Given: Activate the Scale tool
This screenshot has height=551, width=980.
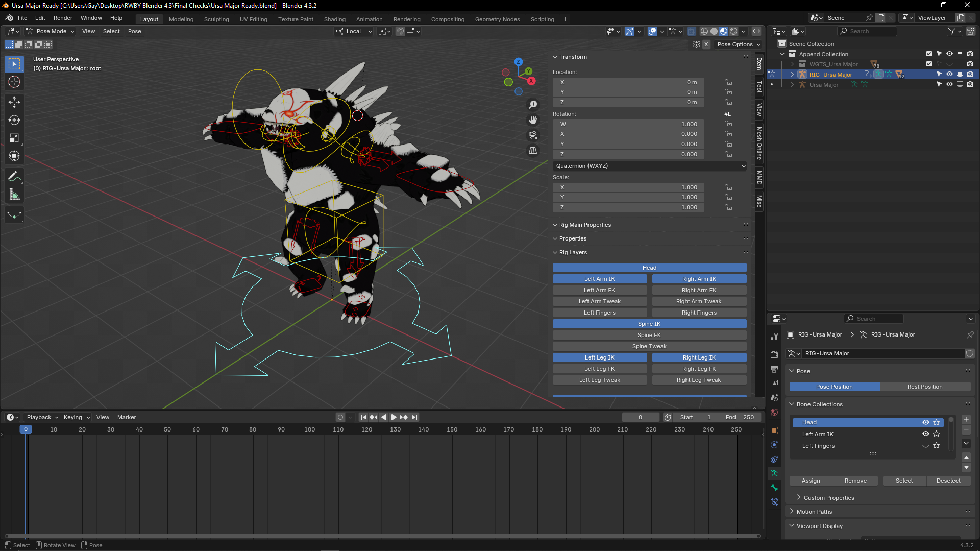Looking at the screenshot, I should pos(14,138).
